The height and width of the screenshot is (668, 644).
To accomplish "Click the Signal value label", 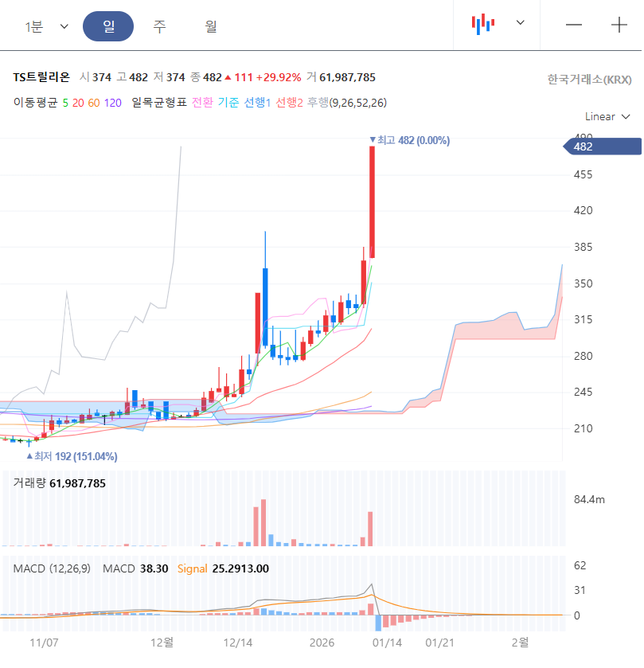I will 192,568.
